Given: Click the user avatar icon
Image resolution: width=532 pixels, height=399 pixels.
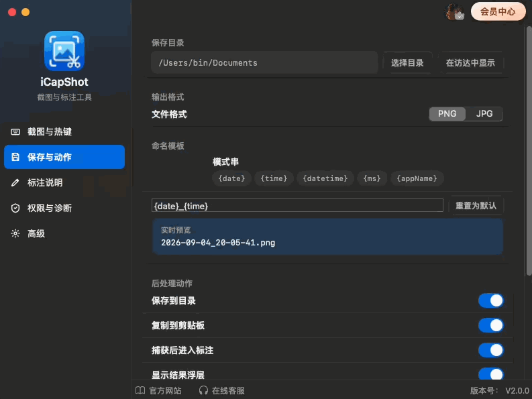Looking at the screenshot, I should click(454, 12).
